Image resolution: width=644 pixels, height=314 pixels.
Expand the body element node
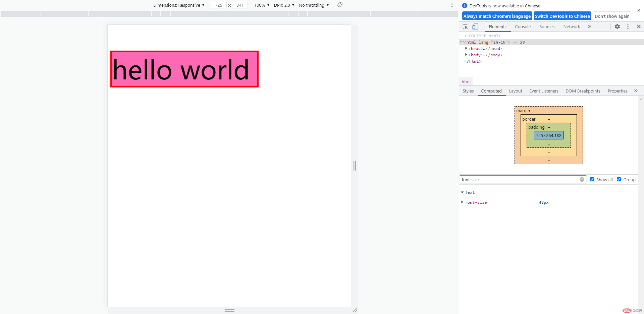point(466,55)
